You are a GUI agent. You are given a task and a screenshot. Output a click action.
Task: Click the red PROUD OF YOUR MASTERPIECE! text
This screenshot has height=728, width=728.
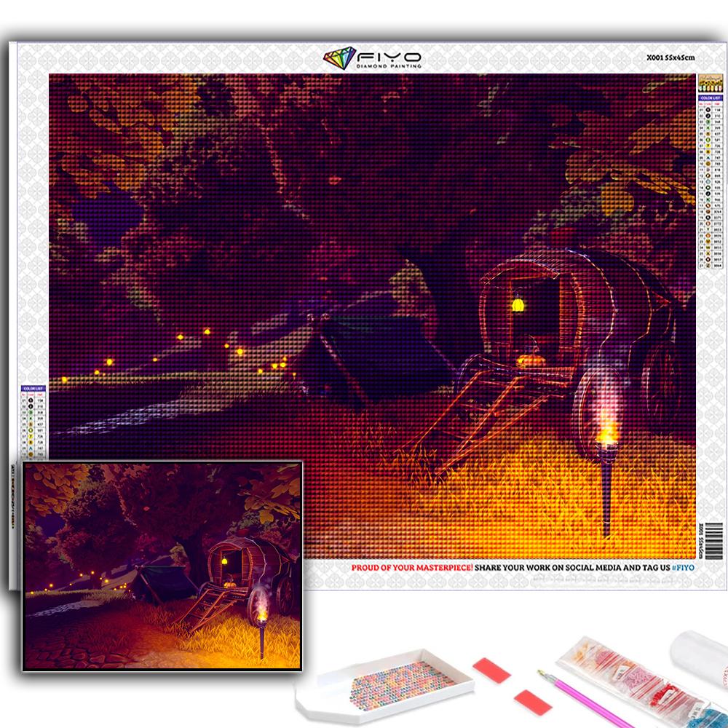coord(412,567)
